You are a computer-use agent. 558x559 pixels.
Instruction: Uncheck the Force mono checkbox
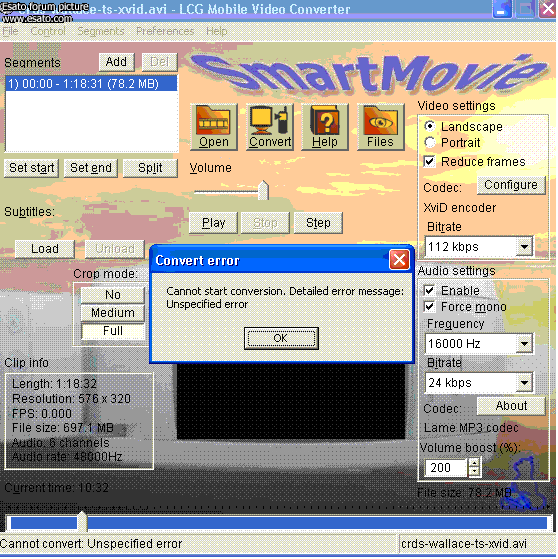(x=429, y=307)
